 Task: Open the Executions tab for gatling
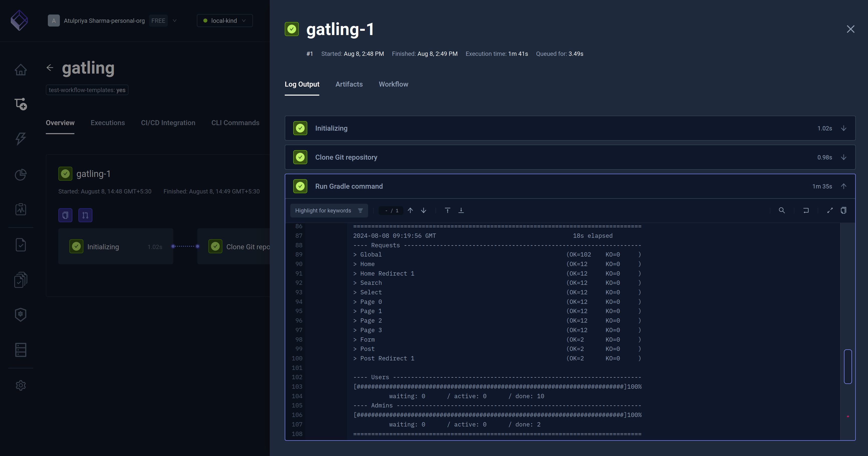pos(107,123)
